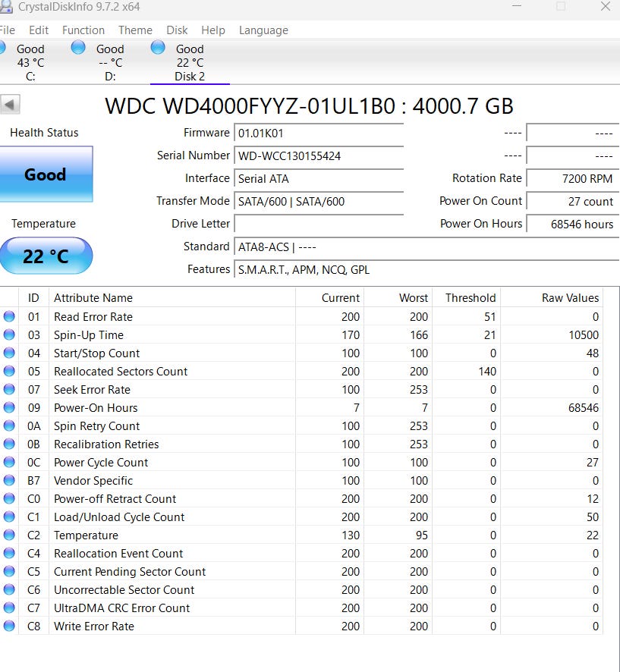620x672 pixels.
Task: Close the CrystalDiskInfo window
Action: tap(606, 6)
